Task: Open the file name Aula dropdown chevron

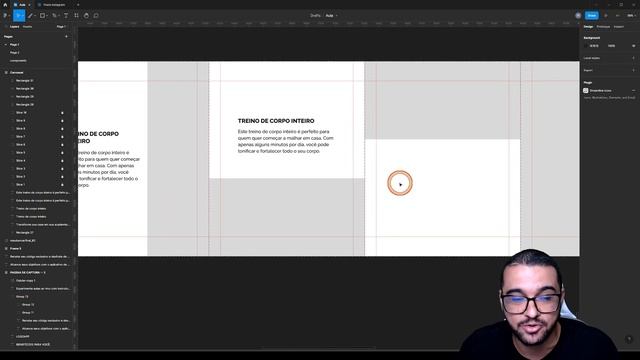Action: 337,16
